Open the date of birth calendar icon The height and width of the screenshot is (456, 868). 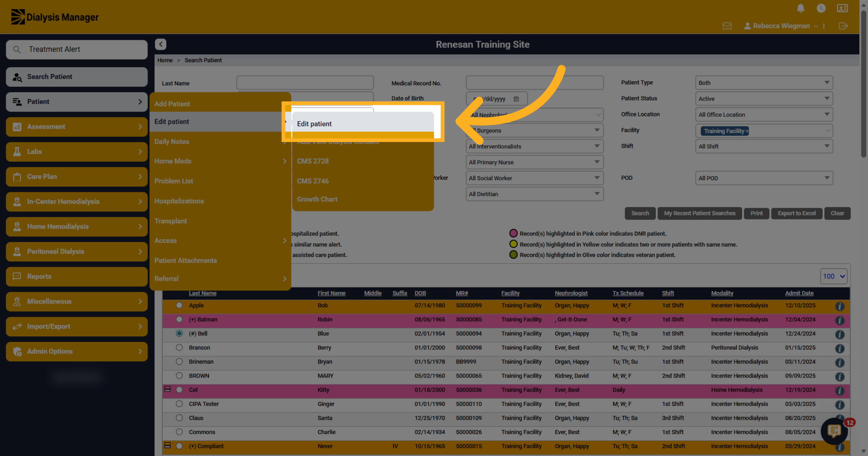pyautogui.click(x=516, y=99)
